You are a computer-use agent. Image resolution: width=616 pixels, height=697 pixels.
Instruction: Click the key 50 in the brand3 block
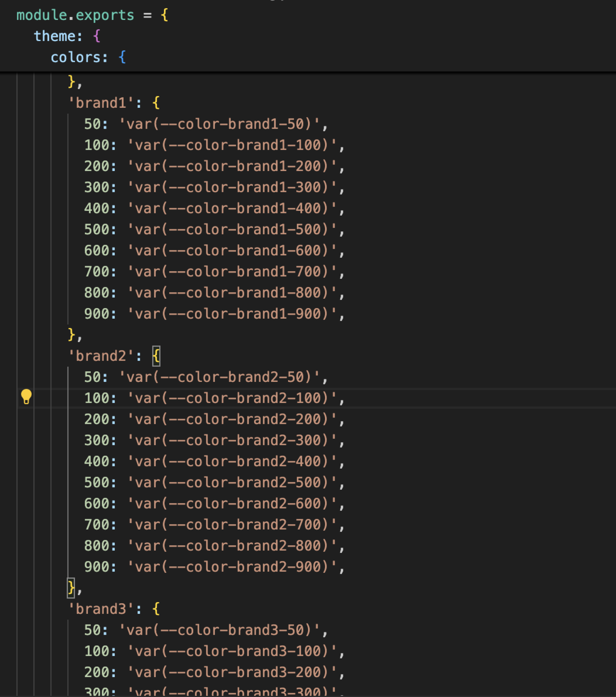pyautogui.click(x=92, y=630)
